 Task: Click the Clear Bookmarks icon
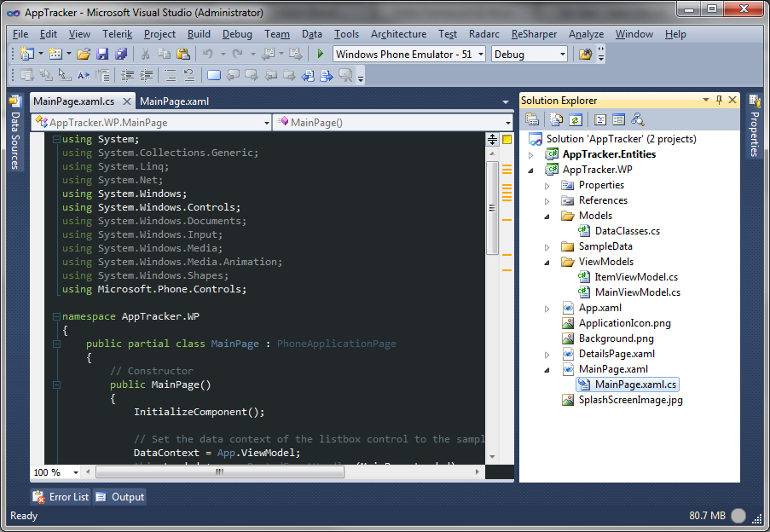pyautogui.click(x=345, y=75)
